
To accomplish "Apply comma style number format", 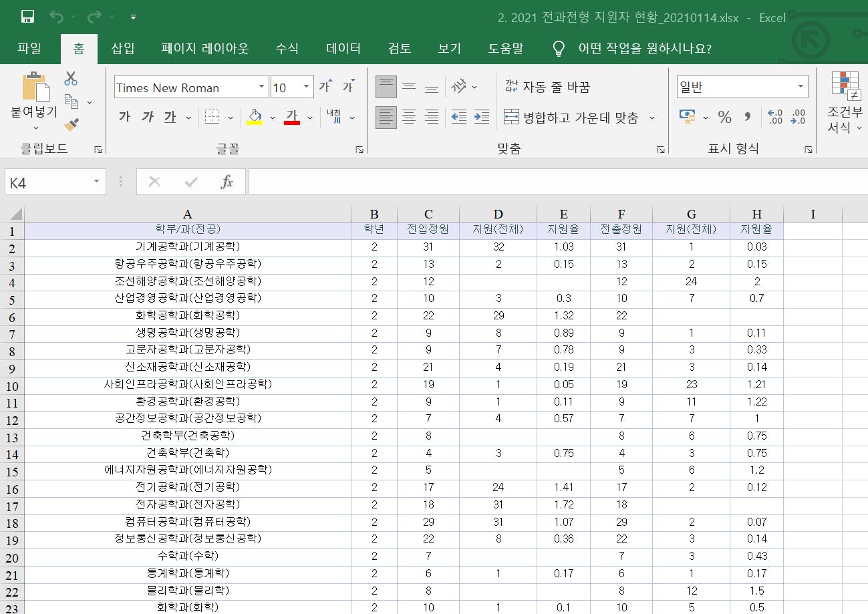I will pos(748,117).
